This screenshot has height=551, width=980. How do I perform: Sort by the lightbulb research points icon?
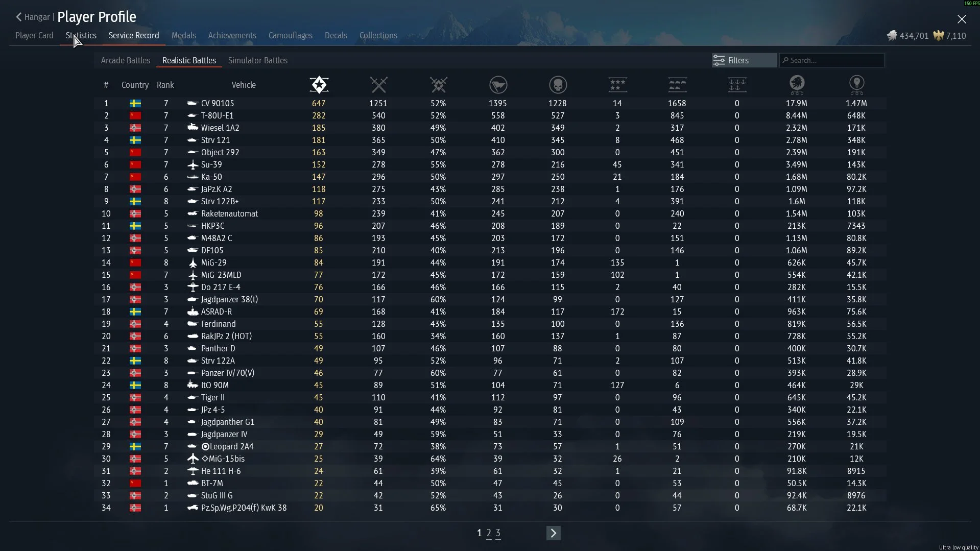tap(856, 85)
